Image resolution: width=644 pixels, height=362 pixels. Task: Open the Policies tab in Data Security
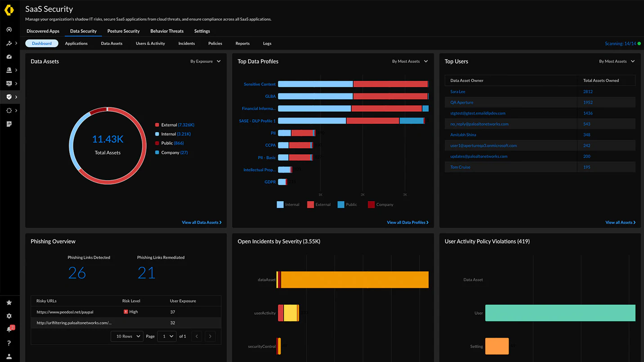coord(215,43)
